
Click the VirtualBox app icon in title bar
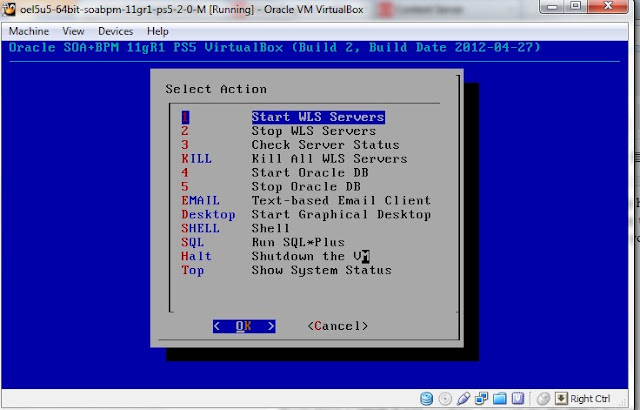(9, 9)
